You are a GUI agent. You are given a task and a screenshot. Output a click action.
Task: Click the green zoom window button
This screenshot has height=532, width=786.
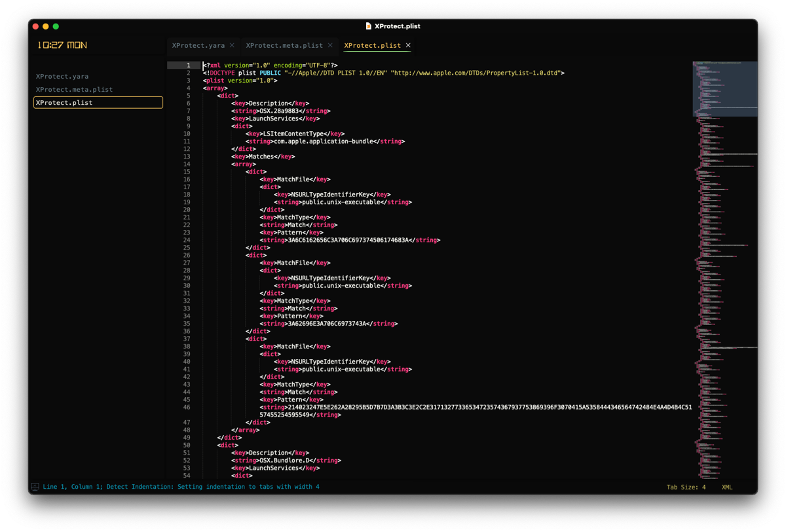coord(56,26)
